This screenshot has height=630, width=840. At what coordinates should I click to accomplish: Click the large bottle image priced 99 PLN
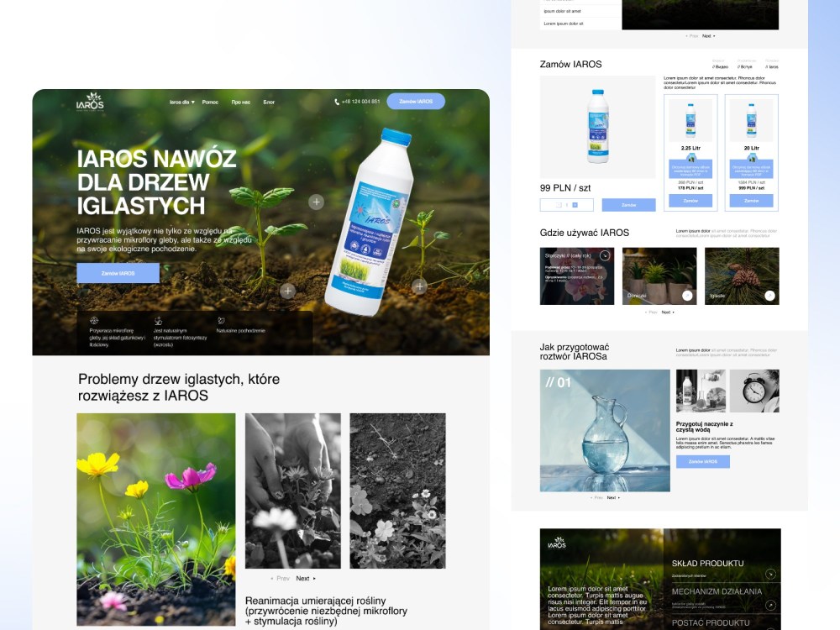[x=598, y=127]
